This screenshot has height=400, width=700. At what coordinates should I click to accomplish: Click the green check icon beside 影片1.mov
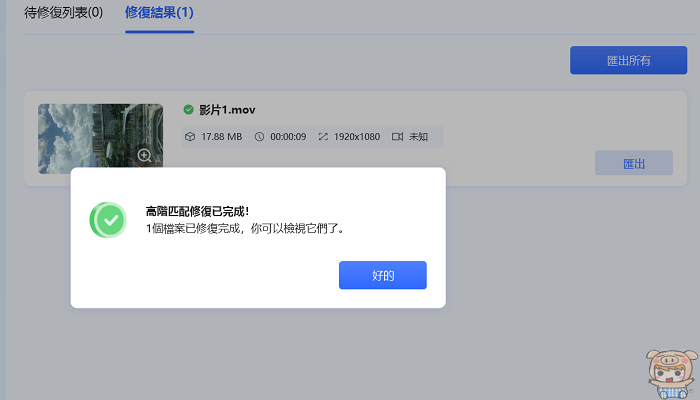pos(188,109)
